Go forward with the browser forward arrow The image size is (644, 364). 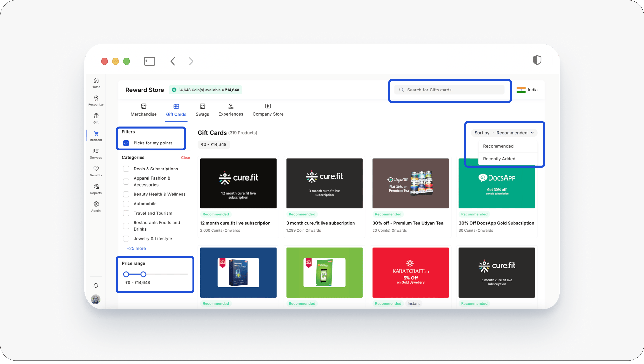click(191, 61)
